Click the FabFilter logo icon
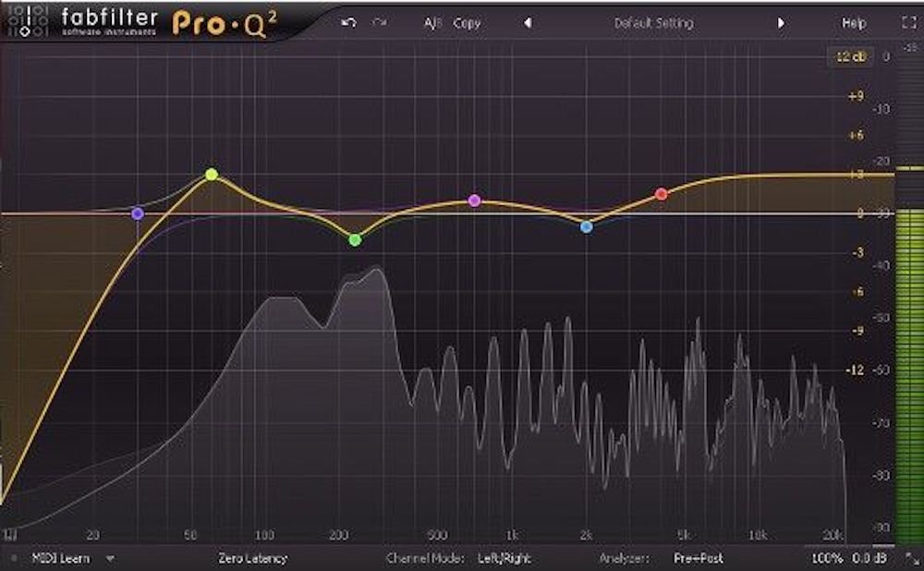The image size is (924, 571). point(26,19)
